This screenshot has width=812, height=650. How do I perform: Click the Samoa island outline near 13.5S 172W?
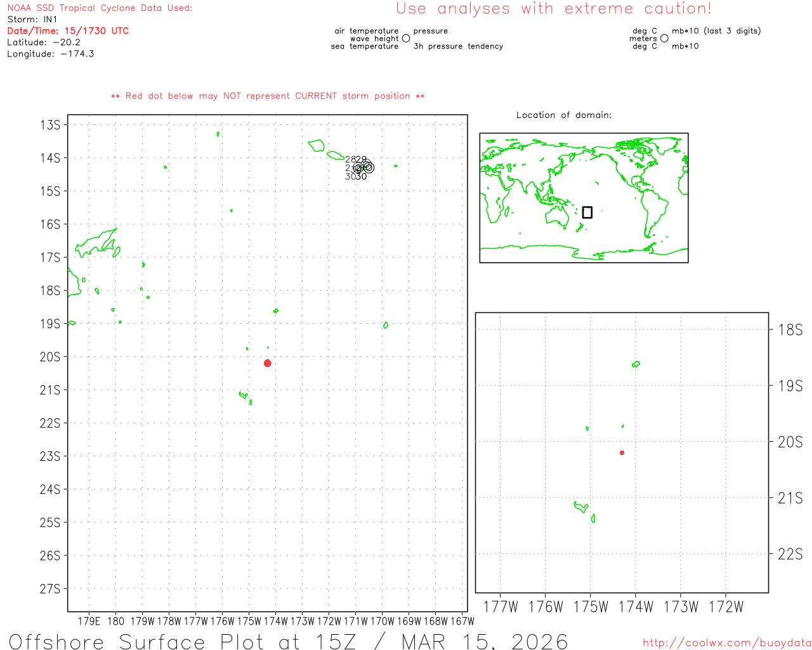pos(317,145)
